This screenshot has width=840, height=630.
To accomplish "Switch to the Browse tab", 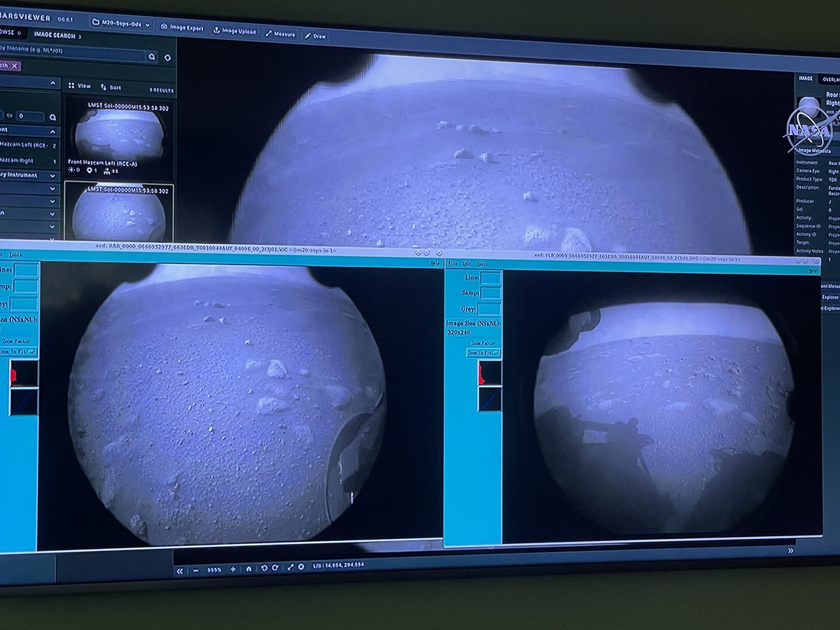I will tap(12, 32).
